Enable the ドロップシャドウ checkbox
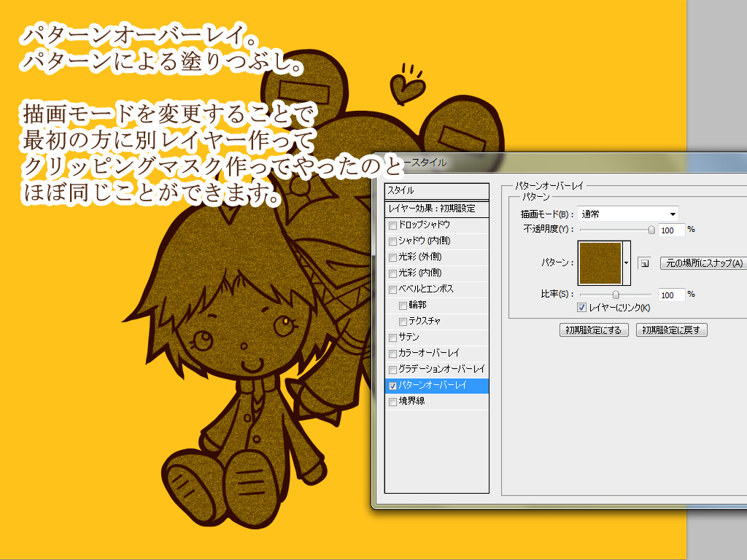This screenshot has height=560, width=747. point(393,225)
